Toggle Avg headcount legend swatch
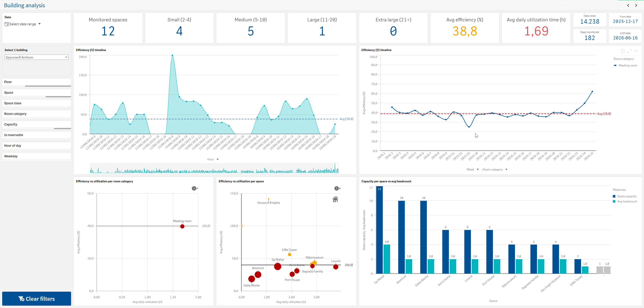644x308 pixels. point(614,201)
